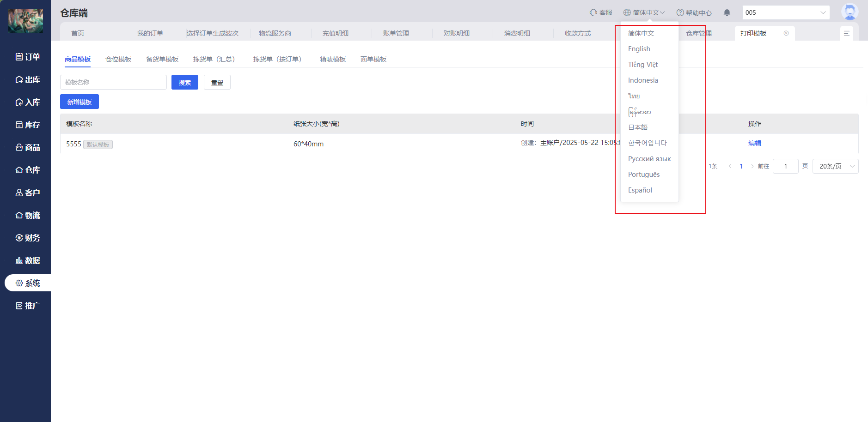Switch to the 仓位模板 tab
868x422 pixels.
click(x=118, y=59)
